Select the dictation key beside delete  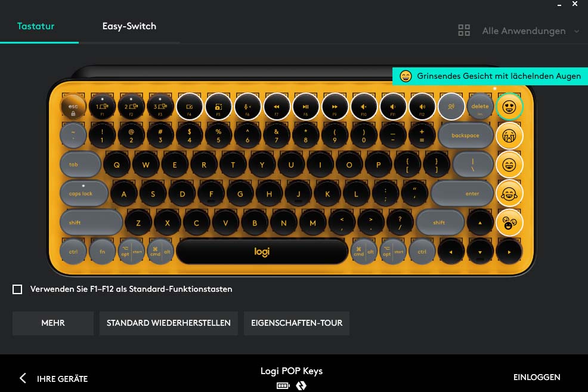[x=451, y=107]
